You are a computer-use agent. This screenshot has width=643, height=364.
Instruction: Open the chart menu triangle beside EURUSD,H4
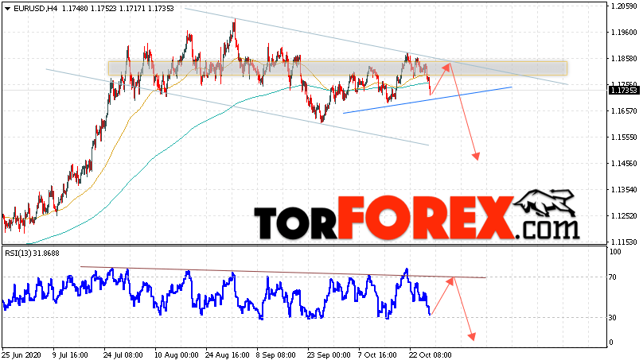(7, 9)
